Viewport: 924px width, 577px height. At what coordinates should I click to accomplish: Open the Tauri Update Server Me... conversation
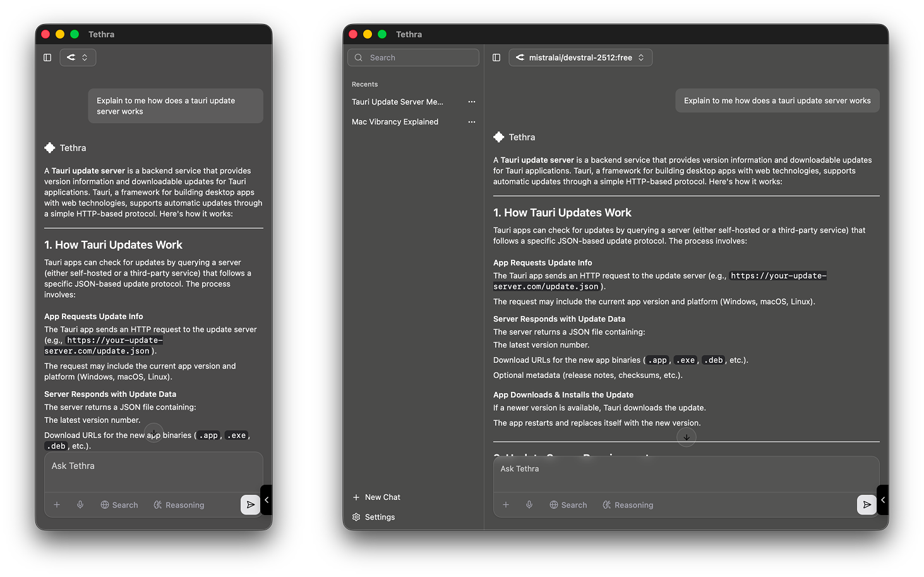coord(397,102)
